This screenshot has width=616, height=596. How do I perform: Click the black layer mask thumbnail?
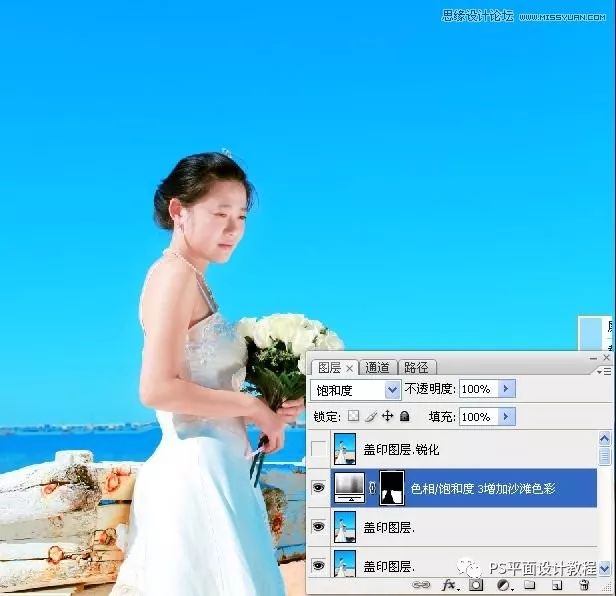click(392, 488)
